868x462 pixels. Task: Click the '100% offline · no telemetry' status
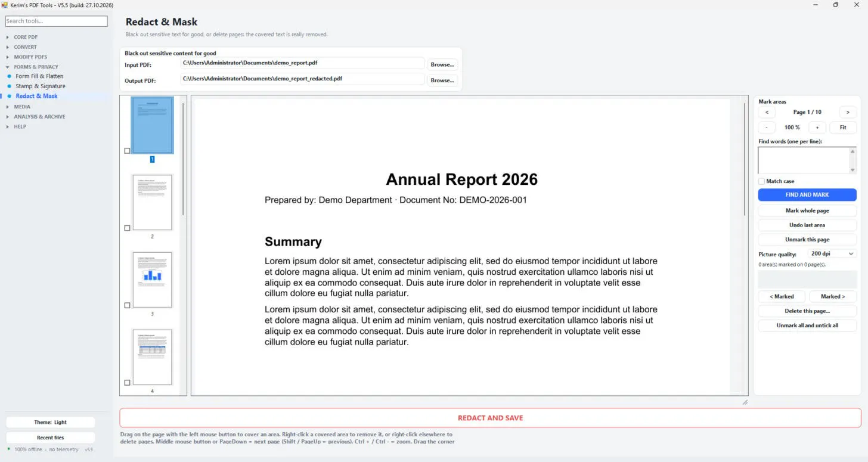pyautogui.click(x=46, y=449)
